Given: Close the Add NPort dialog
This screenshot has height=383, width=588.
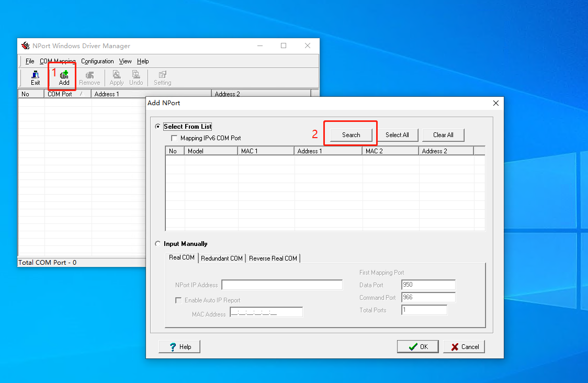Looking at the screenshot, I should tap(496, 103).
